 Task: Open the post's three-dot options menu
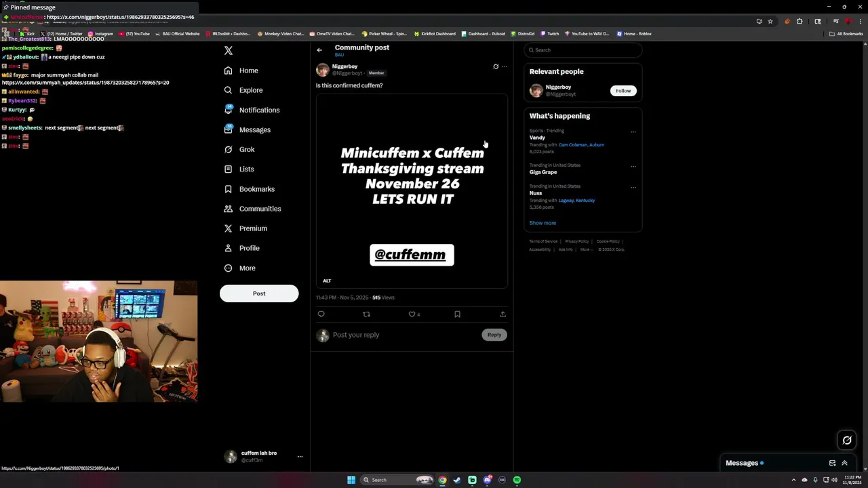(505, 66)
